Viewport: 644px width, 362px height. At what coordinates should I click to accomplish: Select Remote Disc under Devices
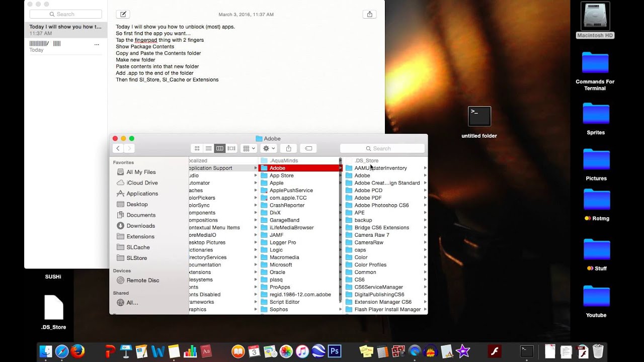pos(142,280)
